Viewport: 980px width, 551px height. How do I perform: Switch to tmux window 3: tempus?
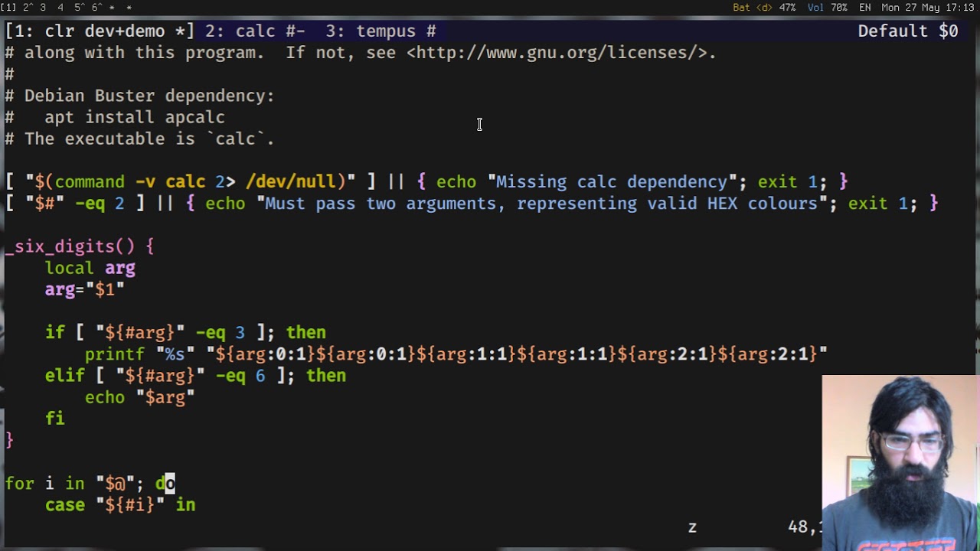381,31
